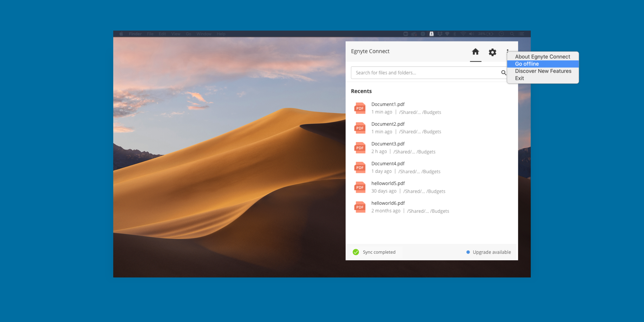Choose Go offline from the menu
The height and width of the screenshot is (322, 644).
click(x=527, y=64)
